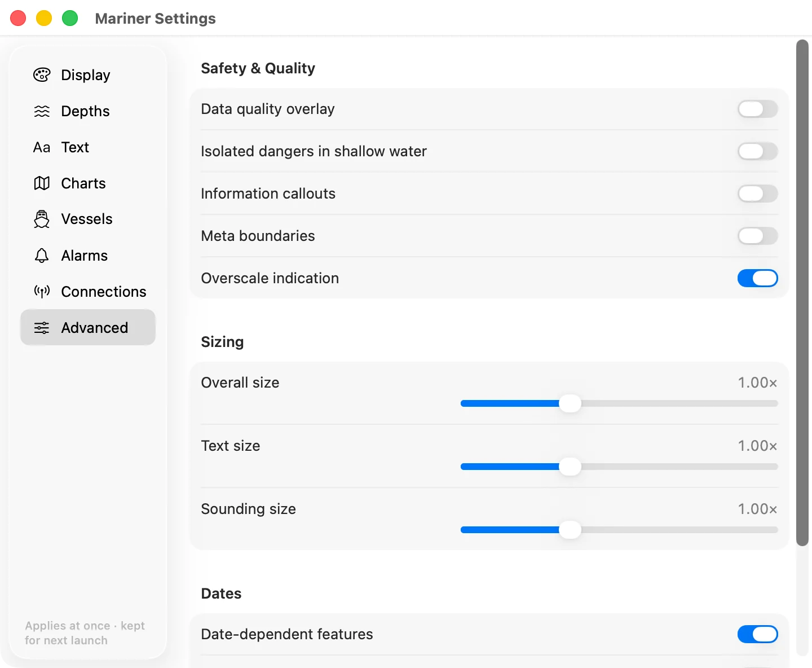Close the Mariner Settings window
Viewport: 812px width, 668px height.
click(x=18, y=18)
